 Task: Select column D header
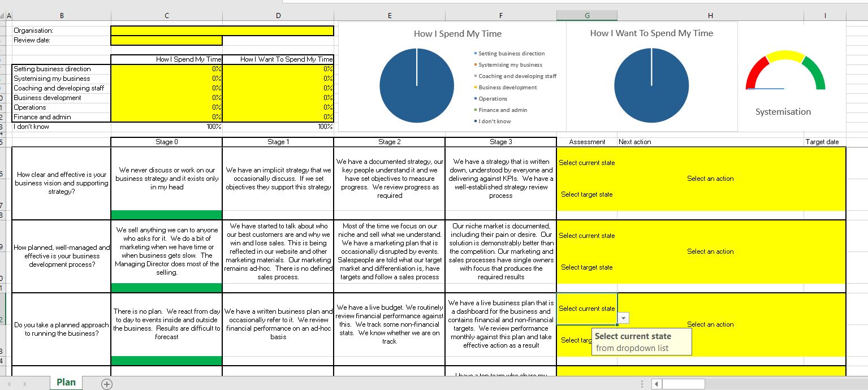click(278, 16)
